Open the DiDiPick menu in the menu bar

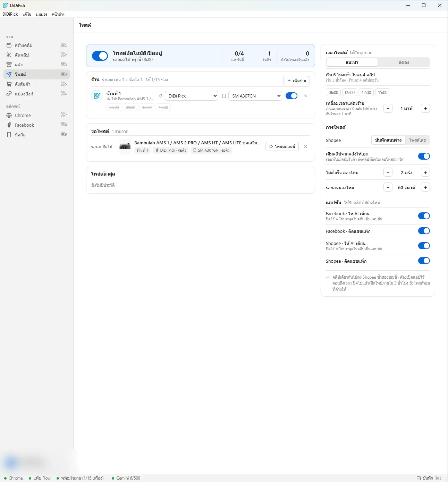click(x=10, y=14)
